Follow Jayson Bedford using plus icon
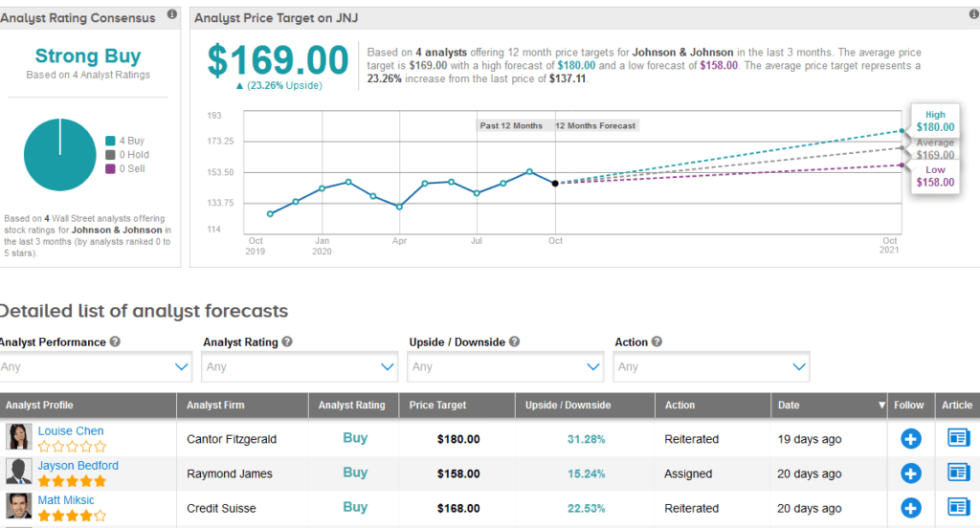The height and width of the screenshot is (528, 980). click(x=910, y=473)
